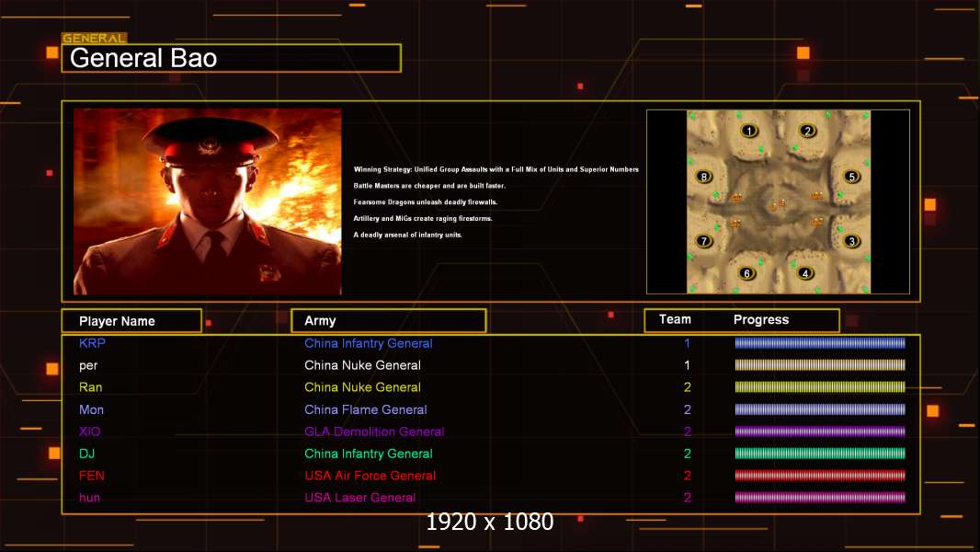Select player name per
980x552 pixels.
88,366
